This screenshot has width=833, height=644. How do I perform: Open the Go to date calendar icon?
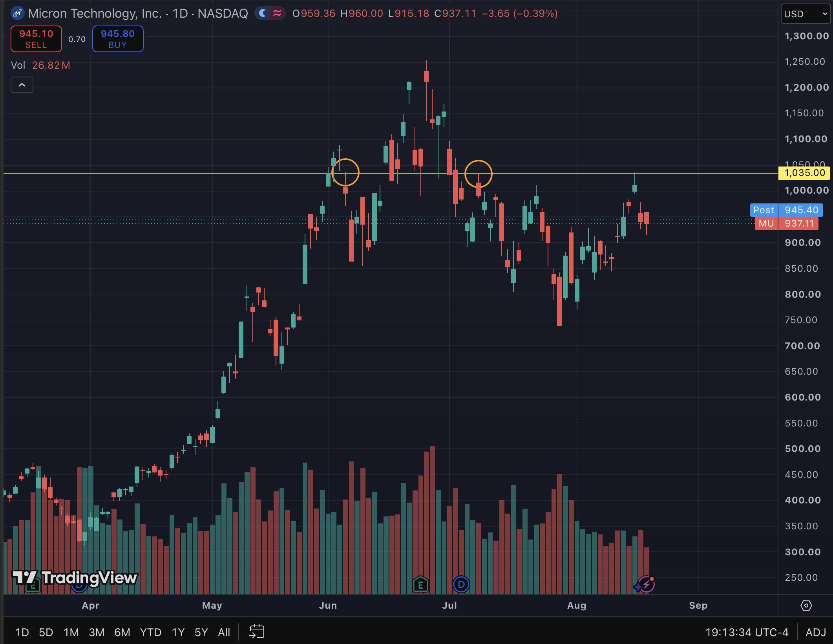(257, 632)
